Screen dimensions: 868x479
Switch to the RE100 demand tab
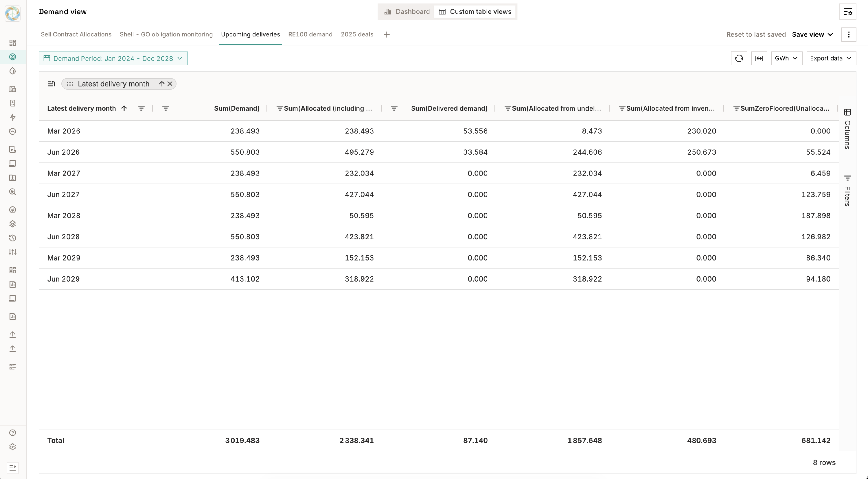coord(310,34)
